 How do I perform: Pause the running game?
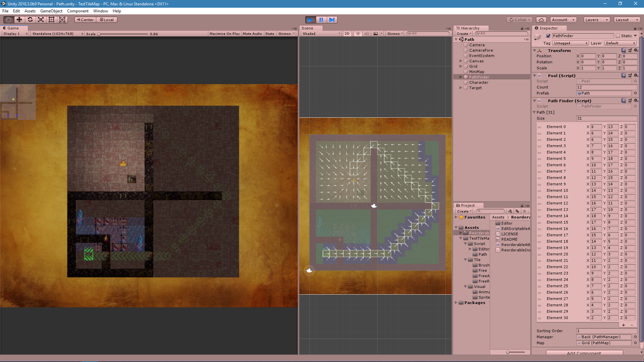point(321,20)
